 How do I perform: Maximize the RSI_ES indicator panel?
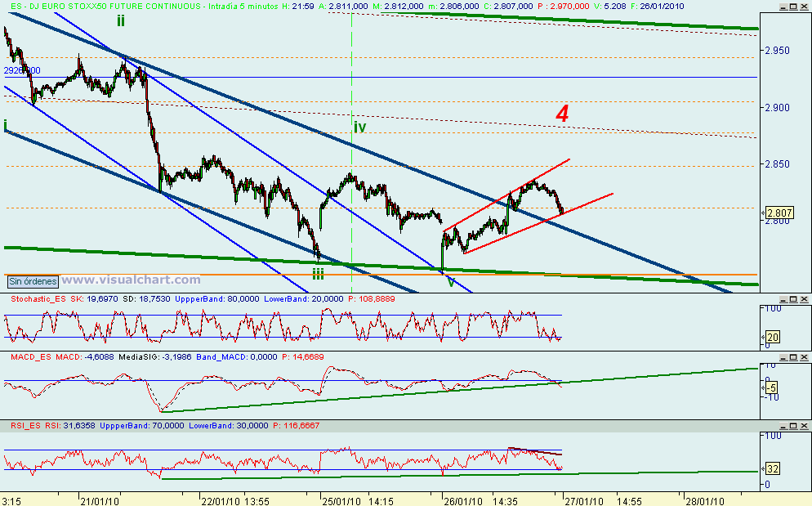(x=793, y=424)
